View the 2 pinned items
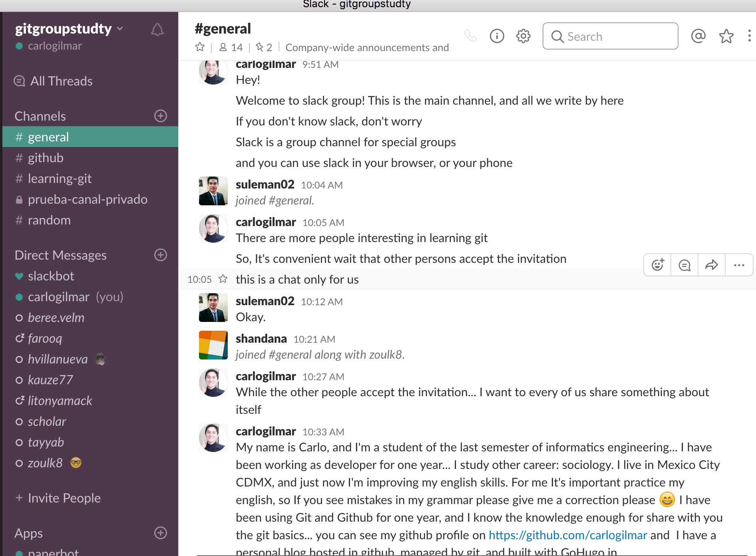The image size is (756, 556). [x=264, y=47]
